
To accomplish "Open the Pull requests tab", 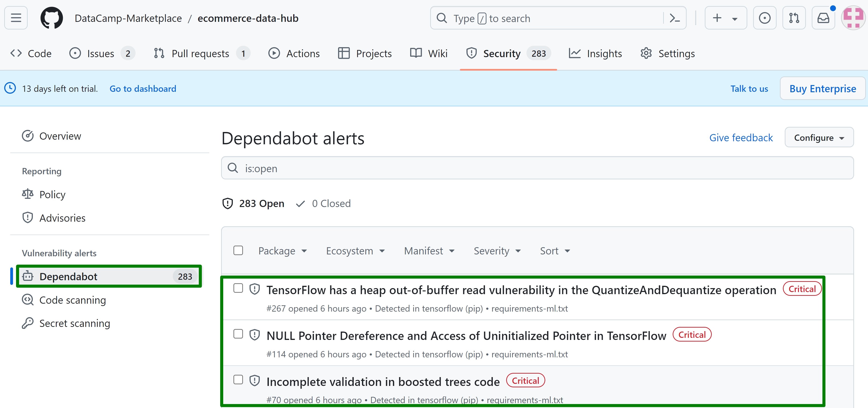I will (202, 53).
